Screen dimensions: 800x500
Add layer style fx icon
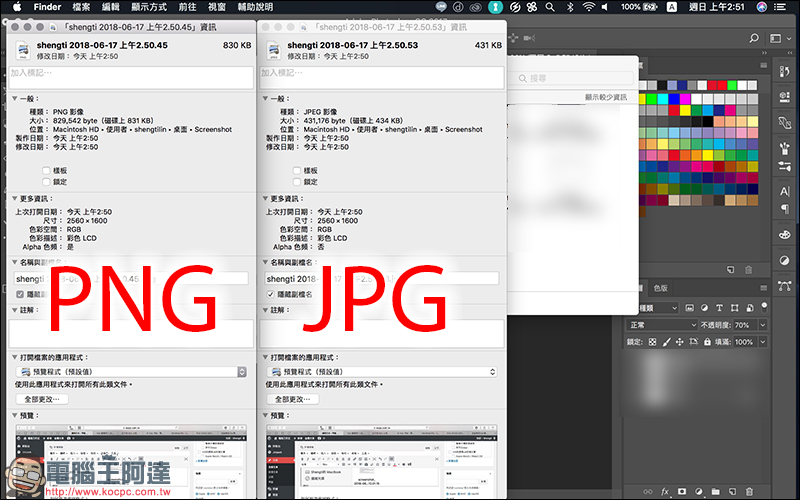(665, 491)
